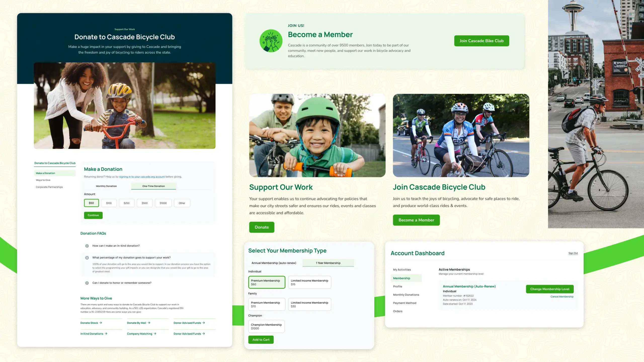Click the Company Matching arrow link icon
The image size is (644, 362).
(155, 334)
